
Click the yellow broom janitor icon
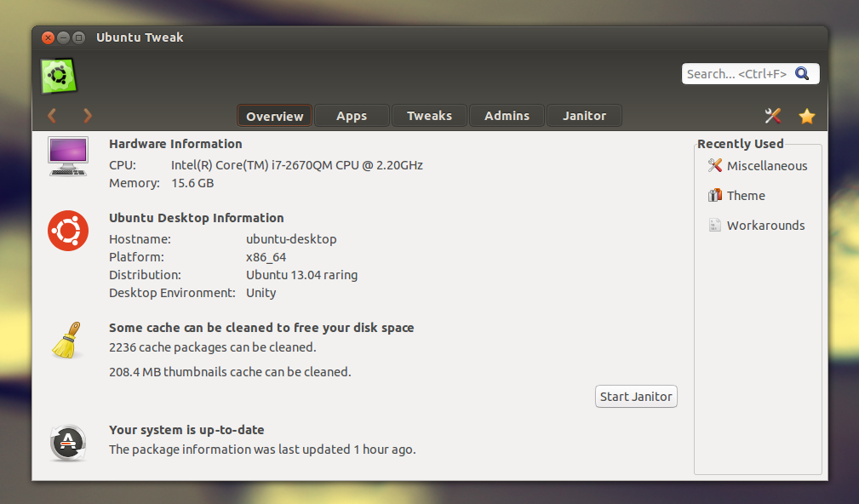(67, 341)
